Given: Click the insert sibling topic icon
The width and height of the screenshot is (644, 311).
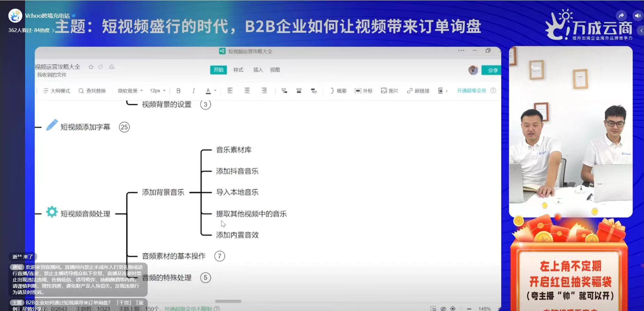Looking at the screenshot, I should coord(299,91).
